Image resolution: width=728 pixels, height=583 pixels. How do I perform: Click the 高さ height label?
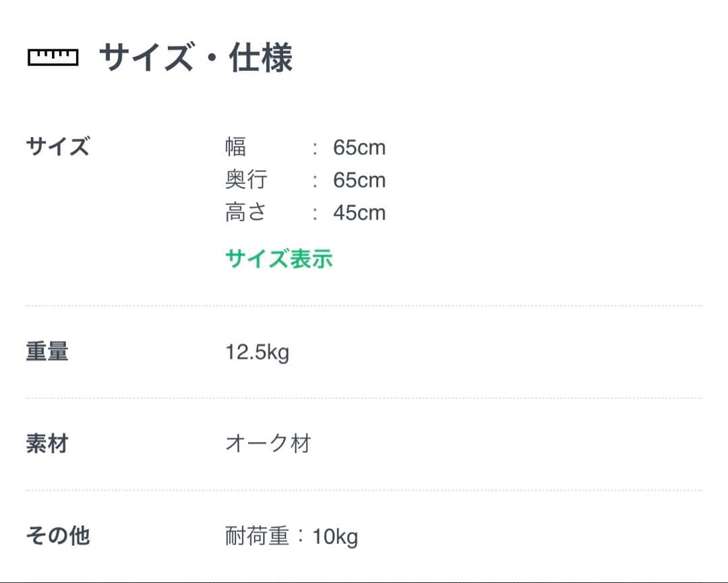(x=246, y=211)
